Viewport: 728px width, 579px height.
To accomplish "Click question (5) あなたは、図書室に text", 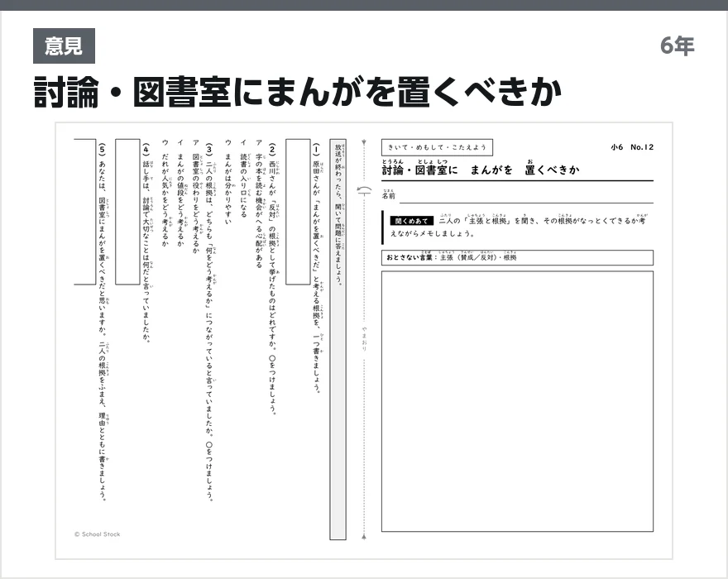I will [102, 322].
